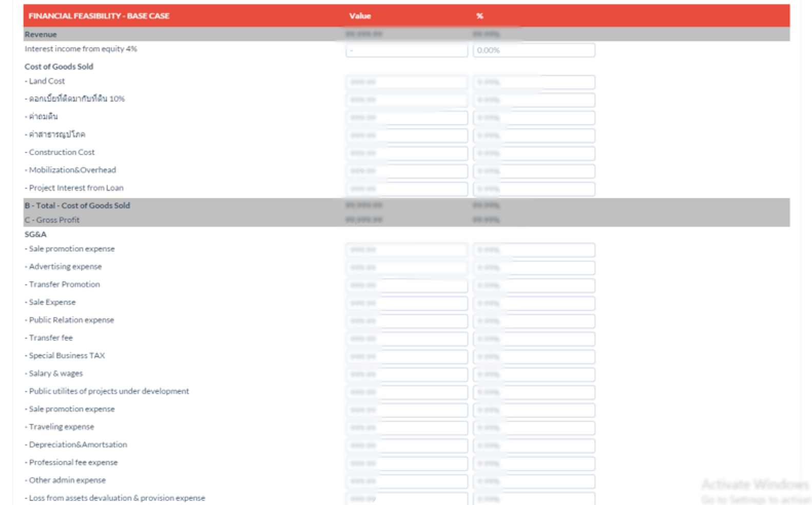The width and height of the screenshot is (812, 505).
Task: Click the Interest income from equity value field
Action: [x=407, y=50]
